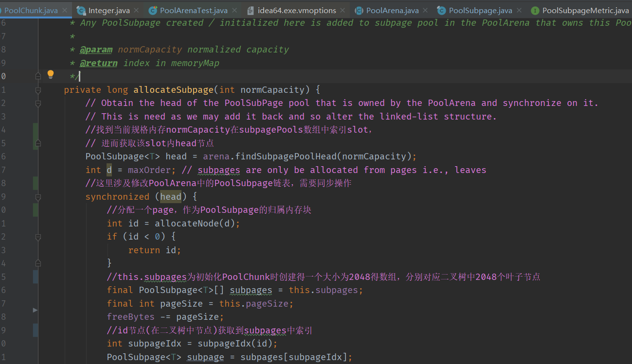This screenshot has width=632, height=364.
Task: Click green change marker beside '找到当前规格内存' comment
Action: coord(36,136)
